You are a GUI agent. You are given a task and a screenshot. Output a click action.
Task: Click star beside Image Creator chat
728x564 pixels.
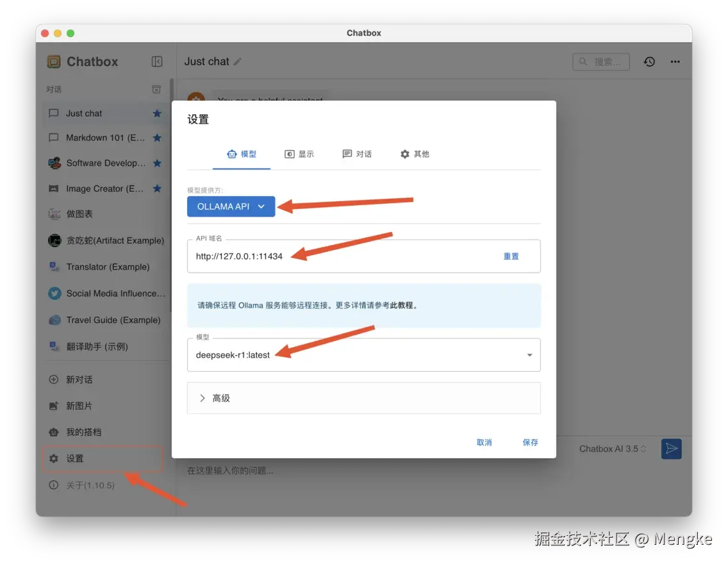click(x=157, y=188)
